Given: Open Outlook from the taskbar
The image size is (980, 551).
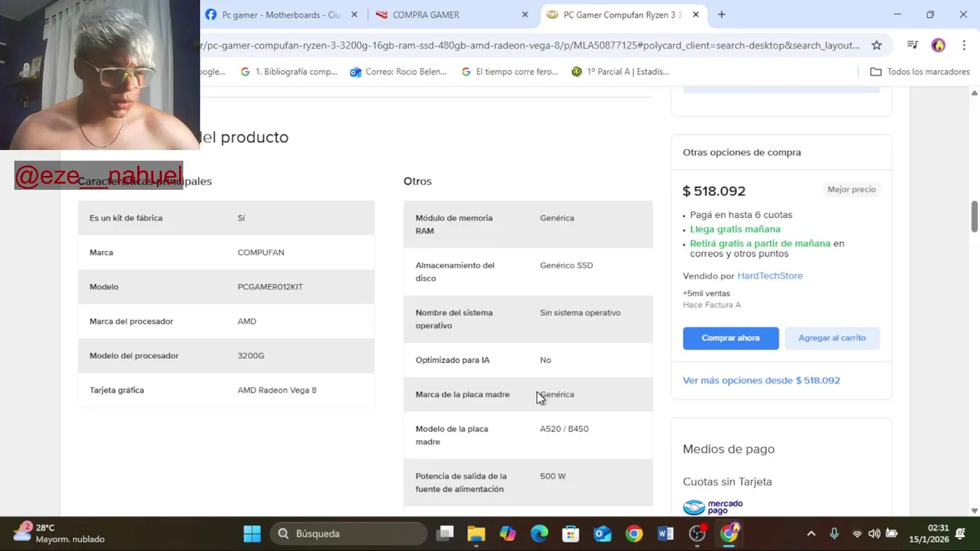Looking at the screenshot, I should (x=603, y=533).
